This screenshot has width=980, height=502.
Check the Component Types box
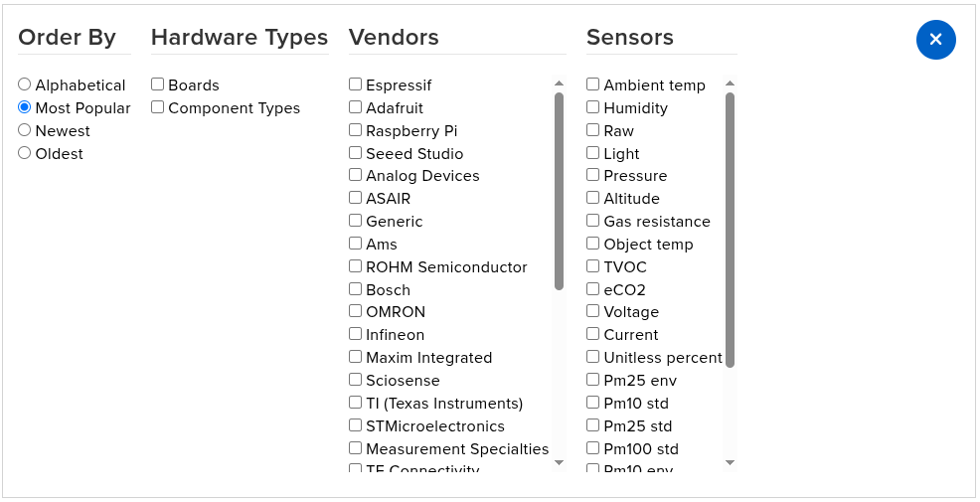click(x=158, y=107)
